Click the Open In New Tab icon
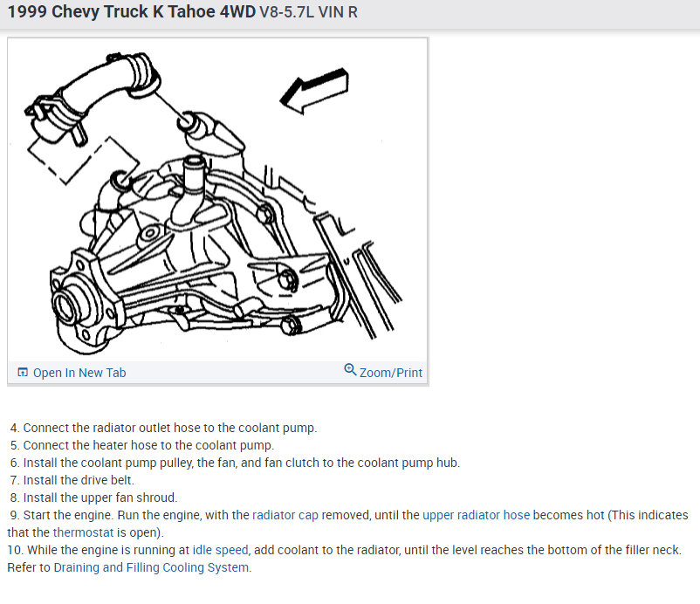Screen dimensions: 700x604 [23, 373]
